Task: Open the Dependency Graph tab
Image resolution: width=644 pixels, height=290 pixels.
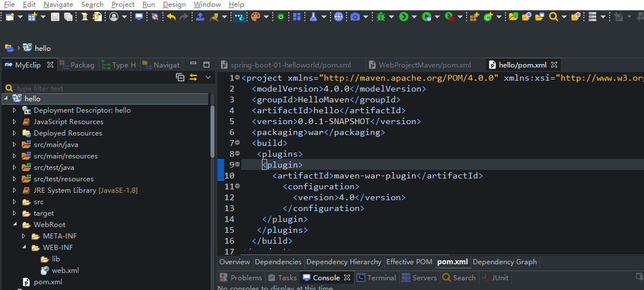Action: point(505,261)
